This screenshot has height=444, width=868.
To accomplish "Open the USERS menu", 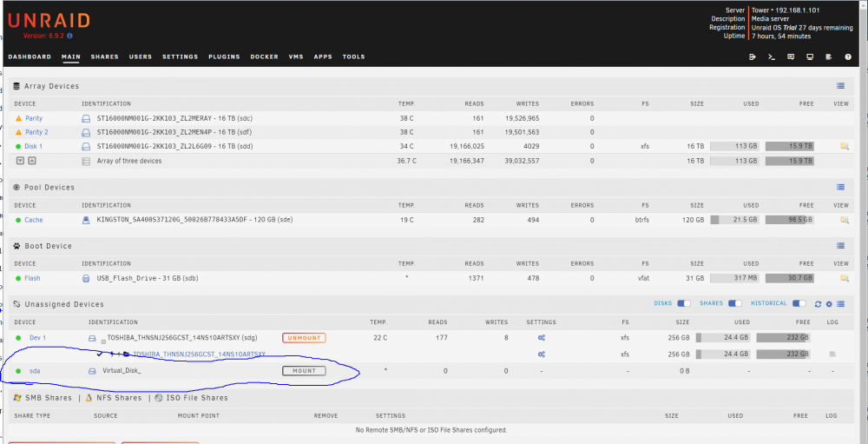I will point(141,56).
